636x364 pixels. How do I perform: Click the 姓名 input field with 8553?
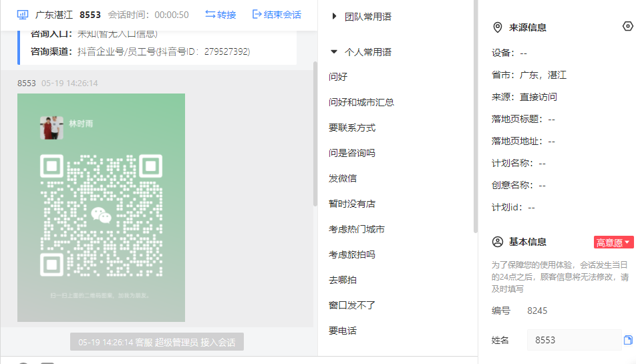pos(574,340)
